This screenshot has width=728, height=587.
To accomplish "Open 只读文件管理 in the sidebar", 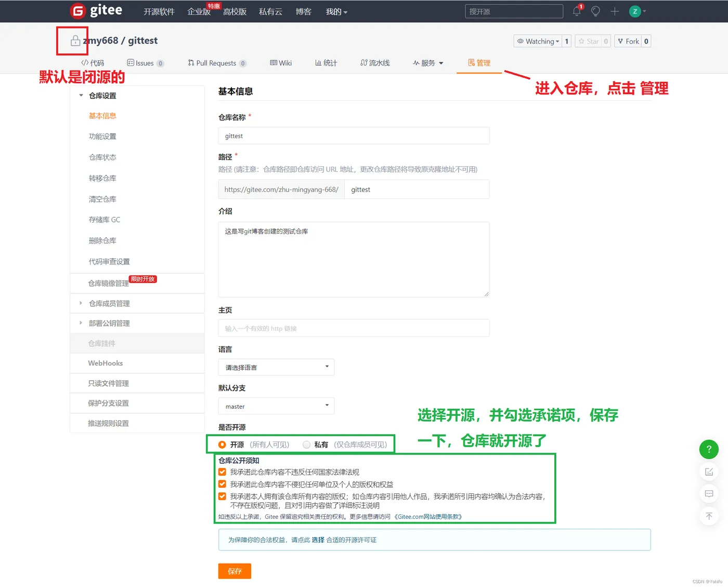I will coord(108,383).
